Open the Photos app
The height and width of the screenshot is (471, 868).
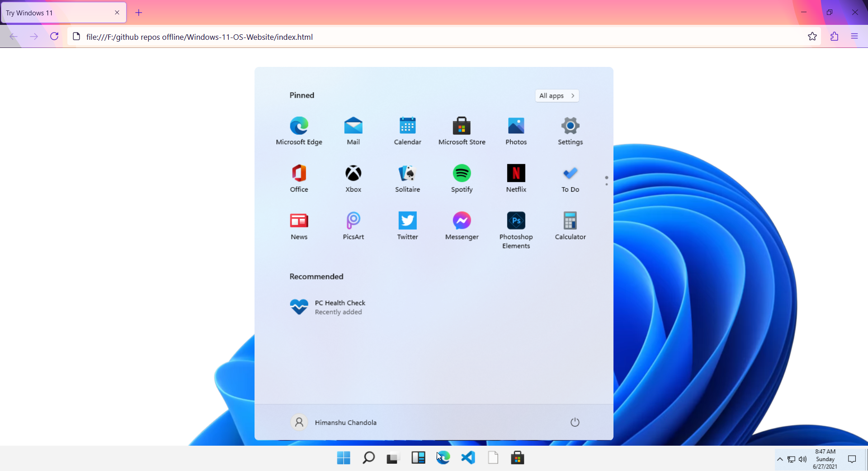[x=516, y=131]
